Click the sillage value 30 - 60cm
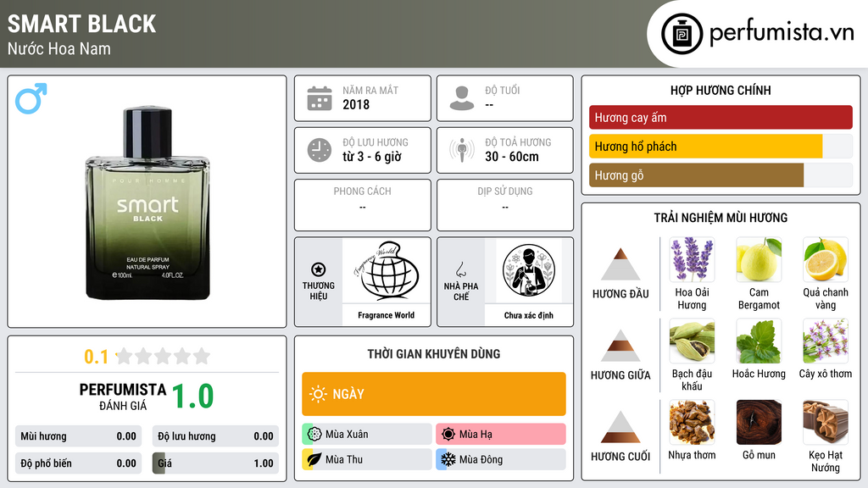 coord(512,157)
